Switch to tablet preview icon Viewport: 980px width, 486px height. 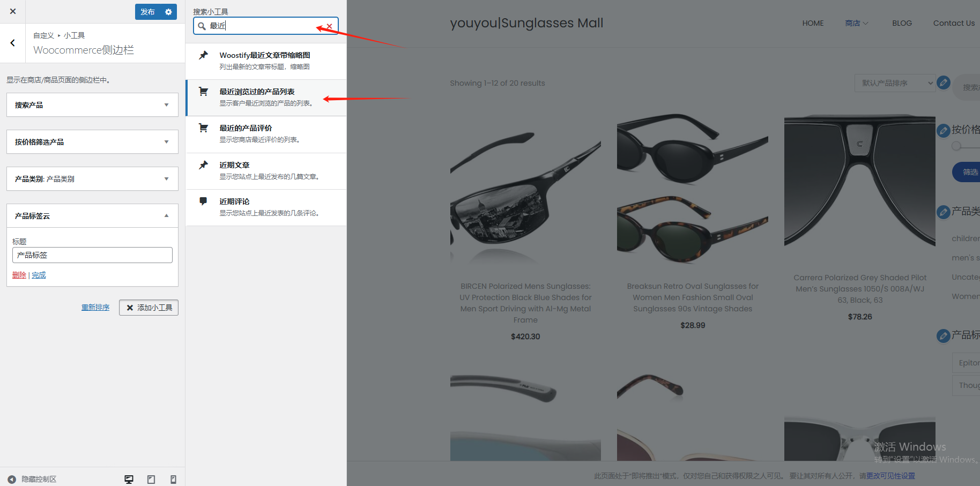pos(151,479)
